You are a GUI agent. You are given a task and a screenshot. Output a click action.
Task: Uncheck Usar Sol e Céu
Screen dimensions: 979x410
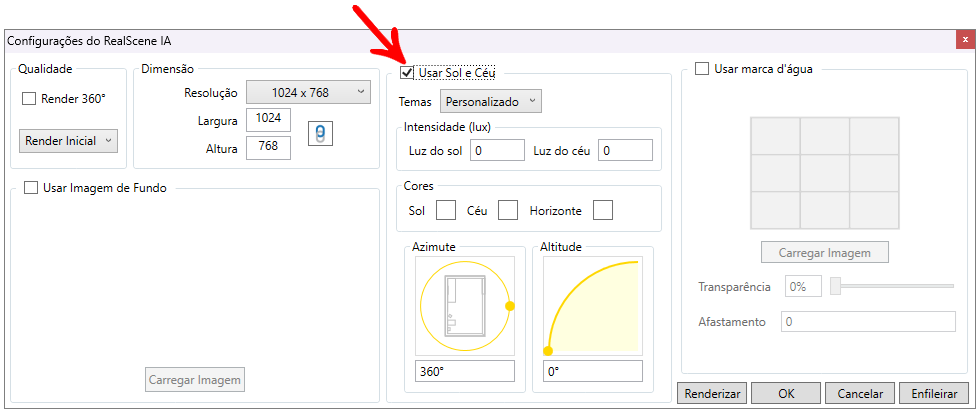(407, 72)
